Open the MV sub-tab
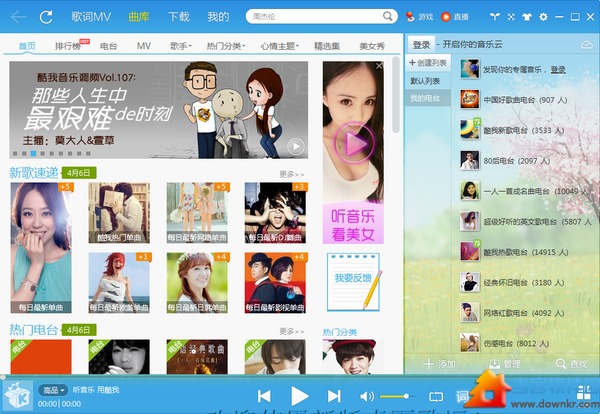This screenshot has height=414, width=600. click(143, 46)
